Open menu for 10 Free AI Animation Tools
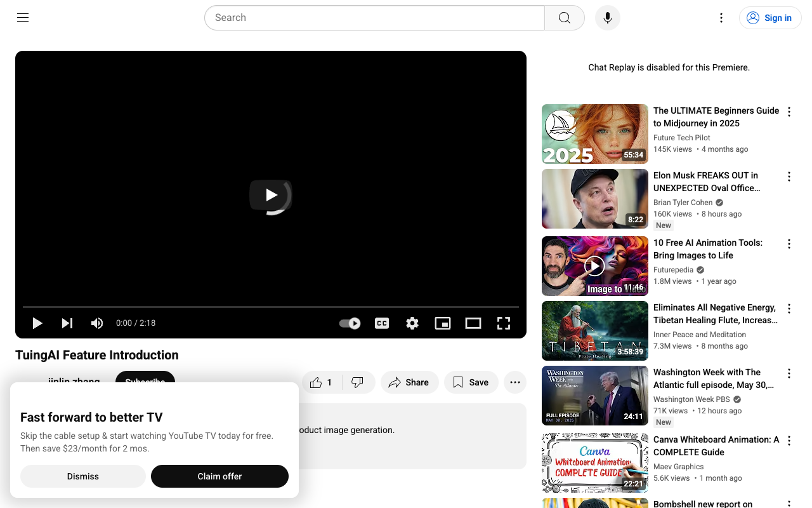This screenshot has height=508, width=812. [789, 244]
